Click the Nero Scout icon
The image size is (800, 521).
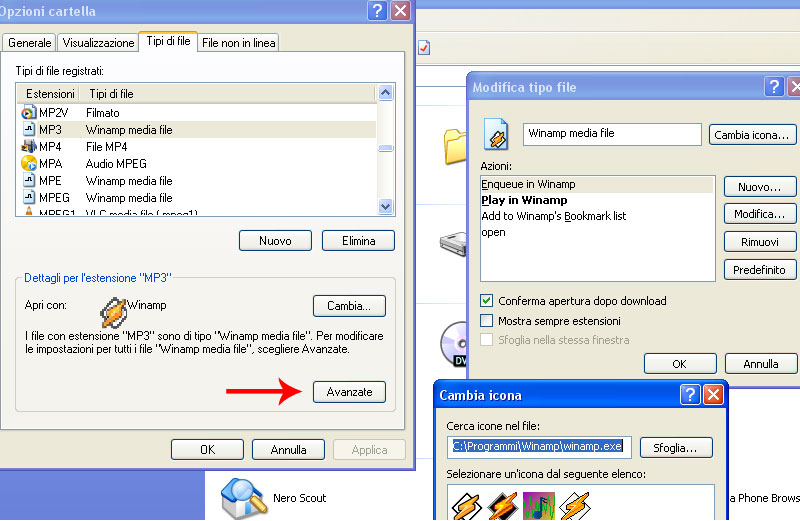pos(244,498)
